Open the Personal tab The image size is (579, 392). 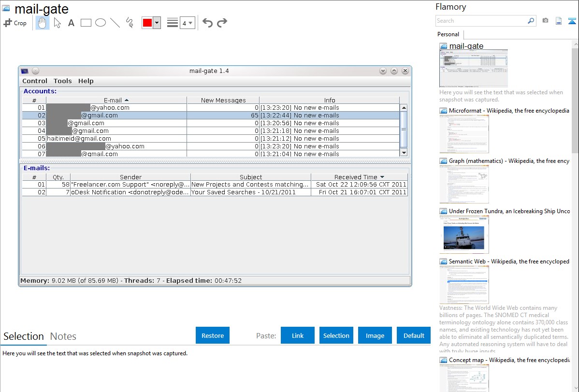tap(448, 34)
